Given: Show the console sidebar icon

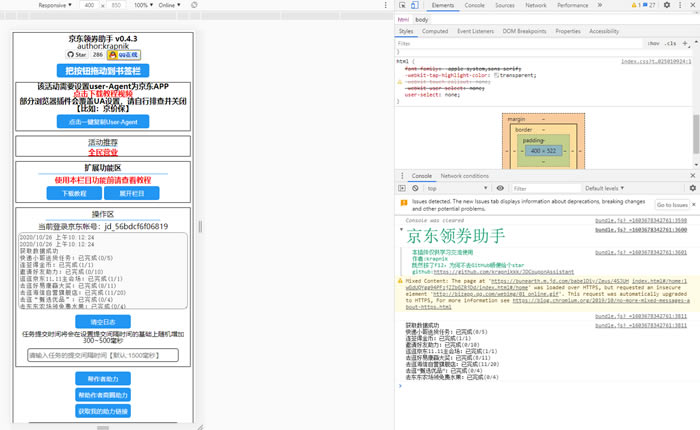Looking at the screenshot, I should [402, 188].
